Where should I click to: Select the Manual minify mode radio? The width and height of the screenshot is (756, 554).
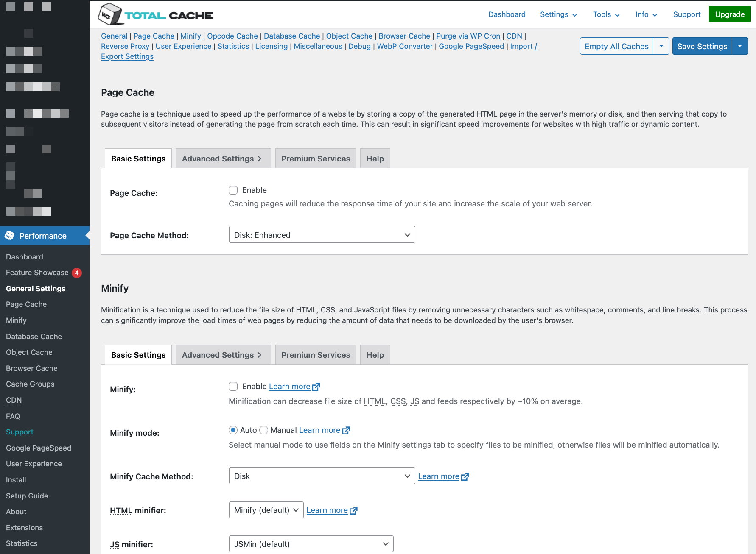263,430
